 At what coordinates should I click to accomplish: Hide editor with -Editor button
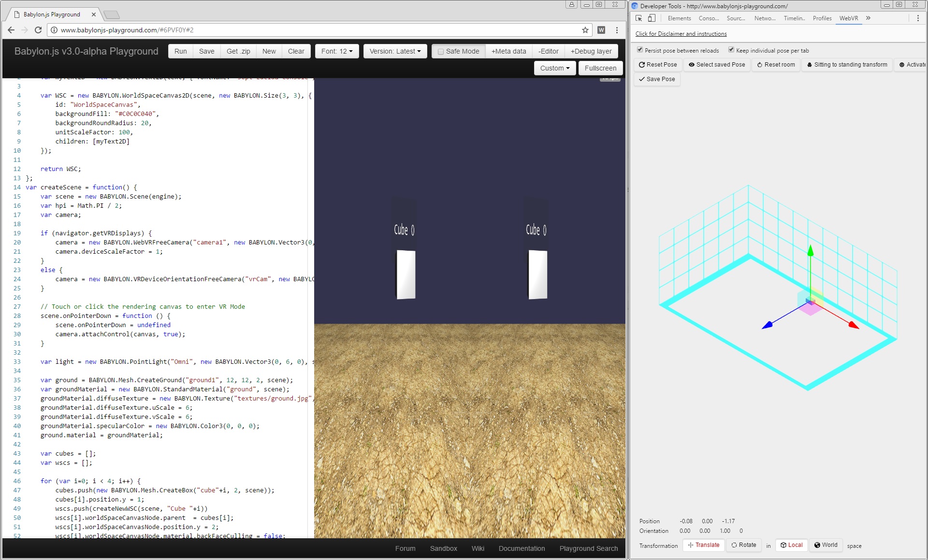coord(548,51)
